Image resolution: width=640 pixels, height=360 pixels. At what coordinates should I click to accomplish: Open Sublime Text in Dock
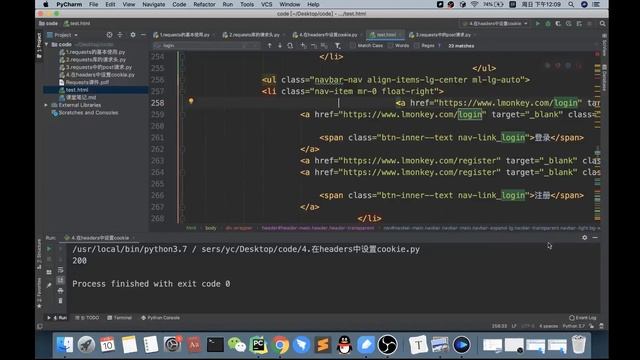[323, 345]
